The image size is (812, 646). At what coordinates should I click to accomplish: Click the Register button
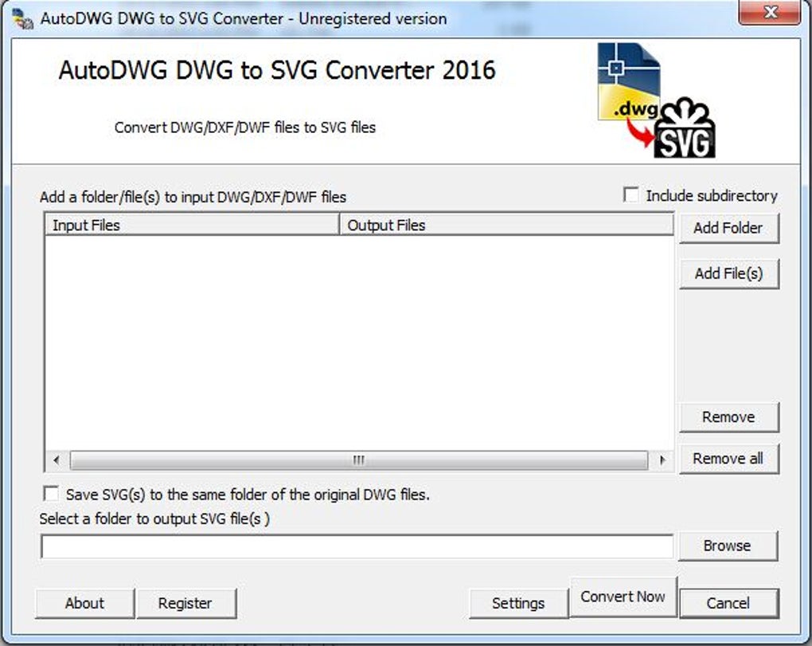(185, 603)
